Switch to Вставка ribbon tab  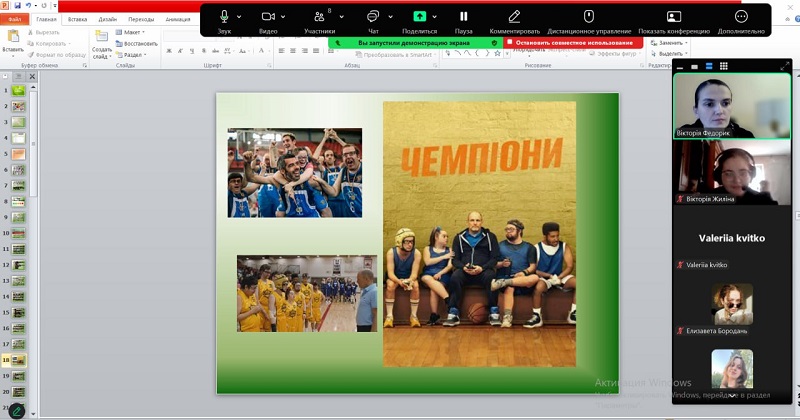78,19
